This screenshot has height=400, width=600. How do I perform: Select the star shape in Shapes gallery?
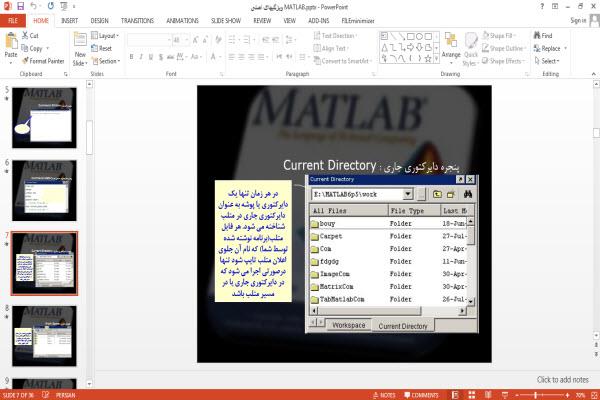pos(428,59)
